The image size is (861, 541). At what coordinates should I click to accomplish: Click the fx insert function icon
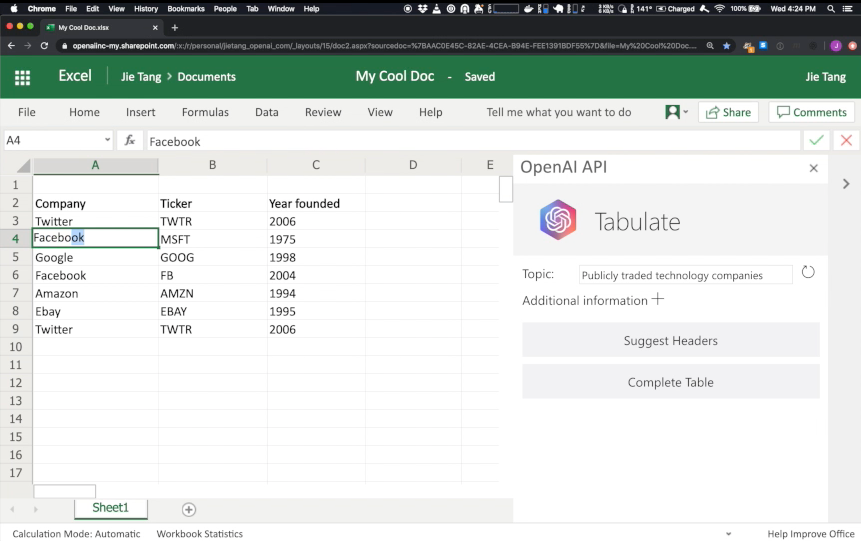[x=130, y=141]
